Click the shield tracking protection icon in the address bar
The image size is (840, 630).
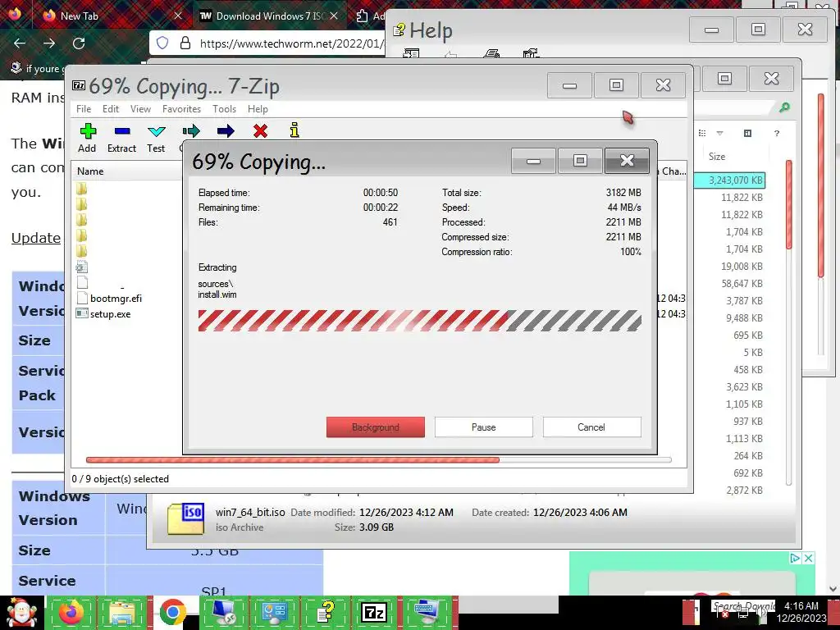(x=162, y=43)
